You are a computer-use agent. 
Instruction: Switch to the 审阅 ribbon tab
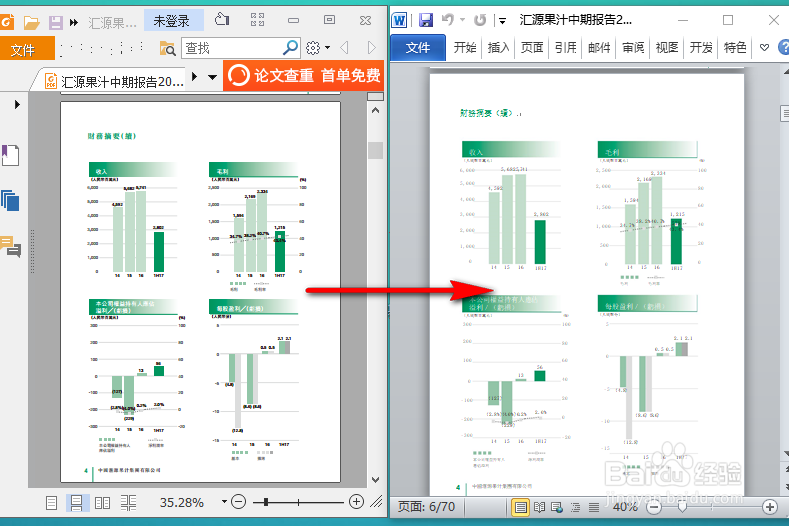(633, 48)
